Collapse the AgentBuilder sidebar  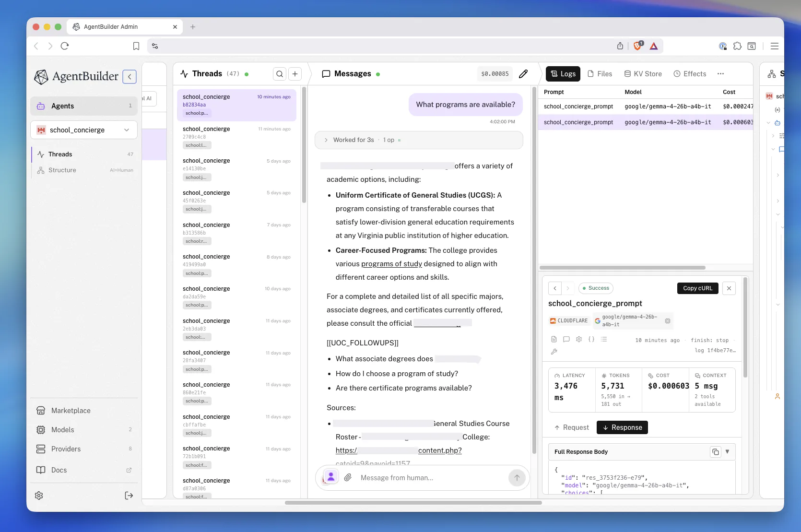point(130,77)
